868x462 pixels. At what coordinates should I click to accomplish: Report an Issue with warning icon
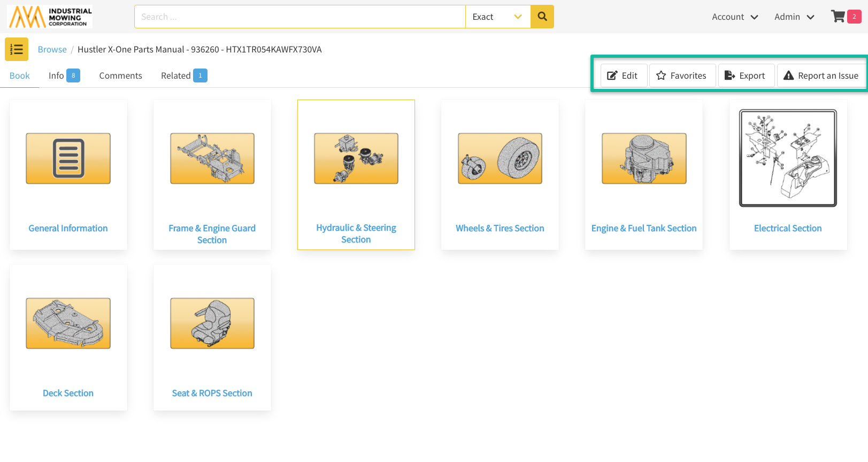point(821,75)
